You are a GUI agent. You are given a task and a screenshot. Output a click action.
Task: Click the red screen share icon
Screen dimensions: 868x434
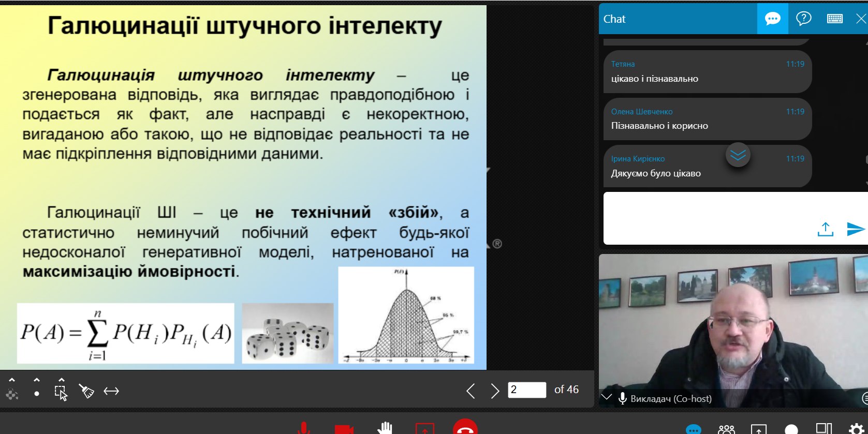(x=425, y=429)
